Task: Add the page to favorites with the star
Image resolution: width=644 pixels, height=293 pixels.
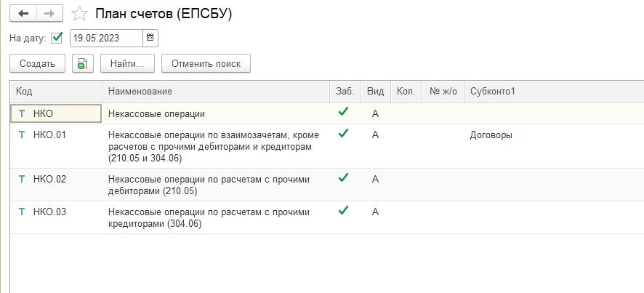Action: coord(81,13)
